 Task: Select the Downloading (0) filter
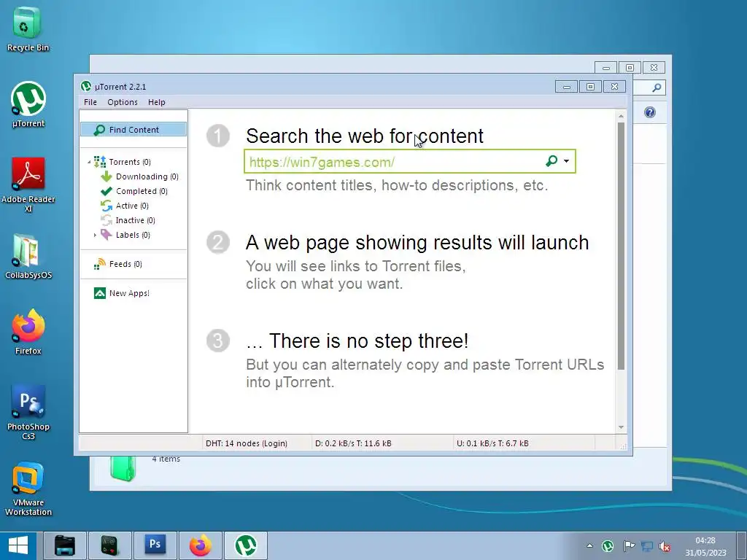[x=147, y=176]
